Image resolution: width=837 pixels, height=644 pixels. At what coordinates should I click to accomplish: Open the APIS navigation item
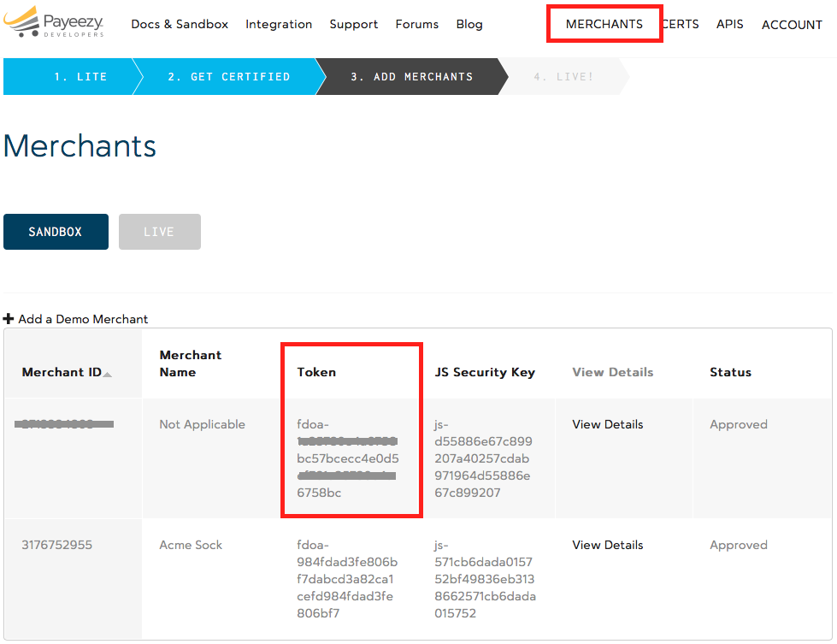pos(730,24)
